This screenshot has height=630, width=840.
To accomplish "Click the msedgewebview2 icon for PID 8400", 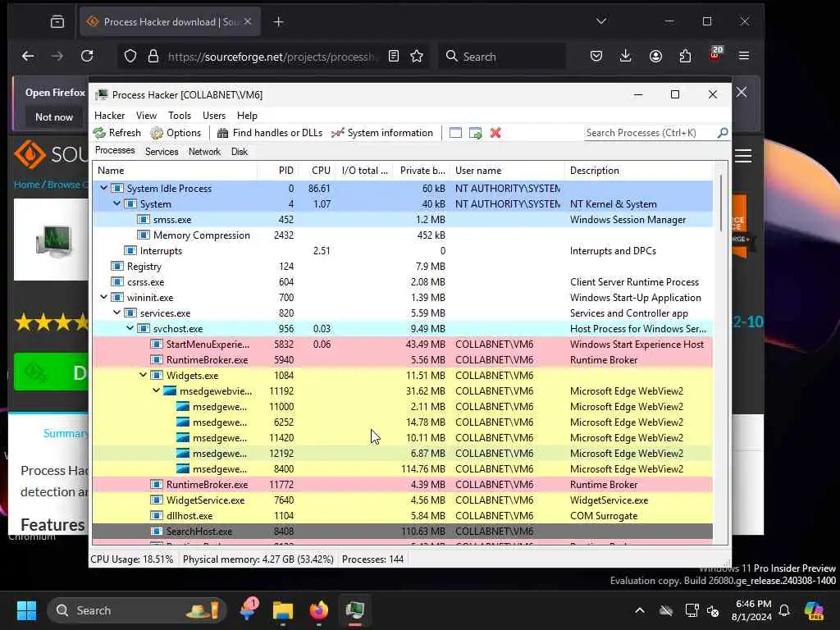I will click(x=183, y=468).
